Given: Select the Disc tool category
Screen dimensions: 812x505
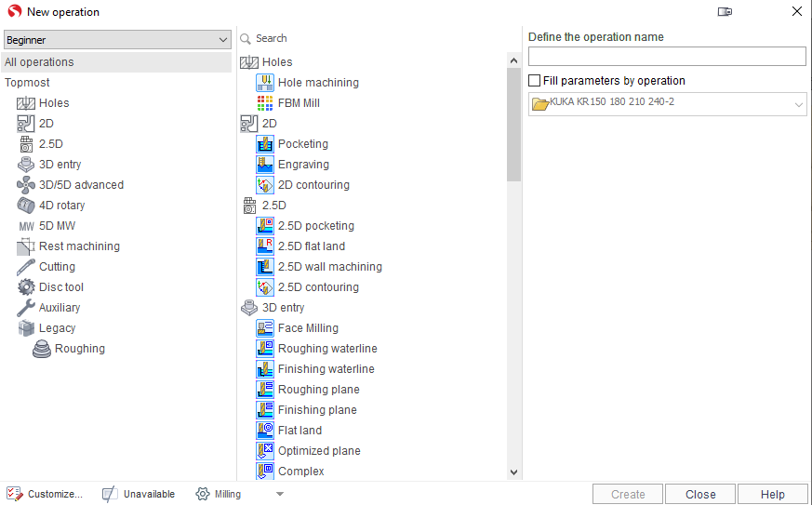Looking at the screenshot, I should pyautogui.click(x=50, y=287).
